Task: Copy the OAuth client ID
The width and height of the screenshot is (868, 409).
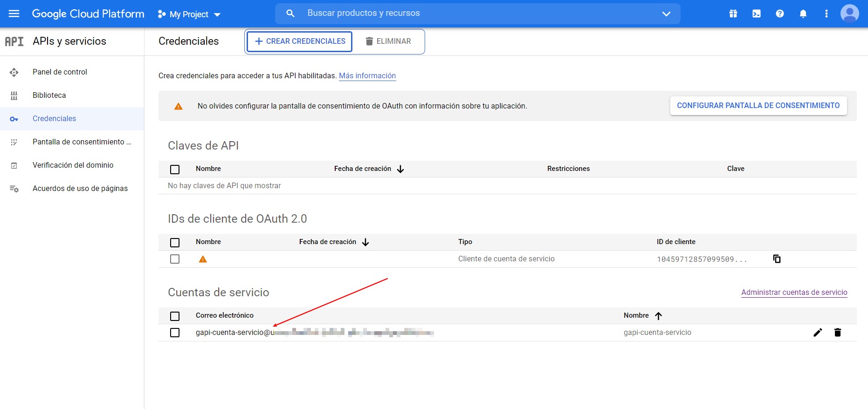Action: click(777, 259)
